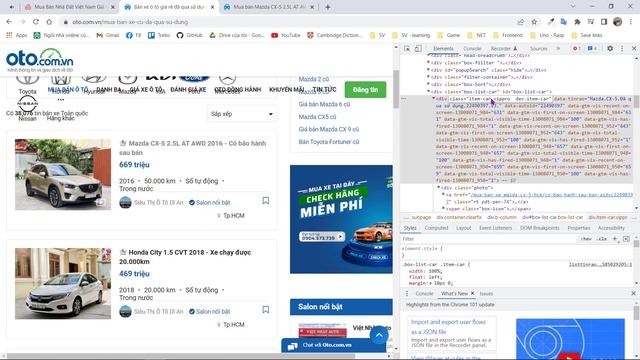The height and width of the screenshot is (360, 640).
Task: Select the Computed styles tab
Action: click(x=436, y=228)
